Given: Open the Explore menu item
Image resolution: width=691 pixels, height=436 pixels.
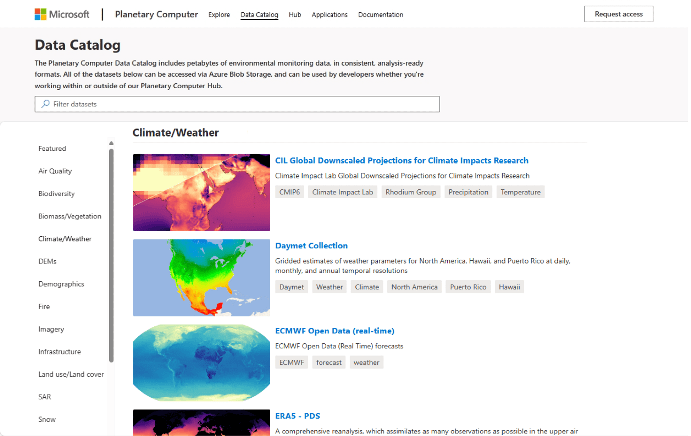Looking at the screenshot, I should (x=219, y=15).
